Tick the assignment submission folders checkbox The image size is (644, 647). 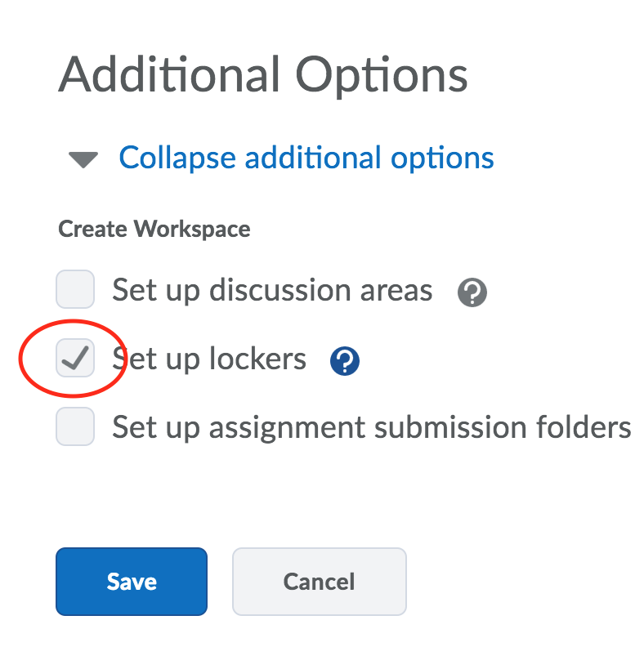point(75,426)
